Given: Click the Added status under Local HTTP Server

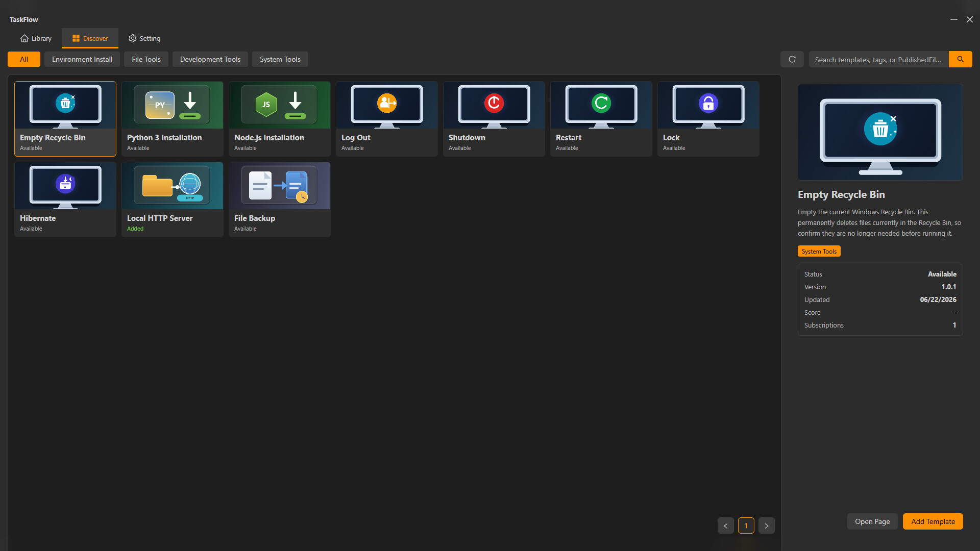Looking at the screenshot, I should tap(135, 229).
